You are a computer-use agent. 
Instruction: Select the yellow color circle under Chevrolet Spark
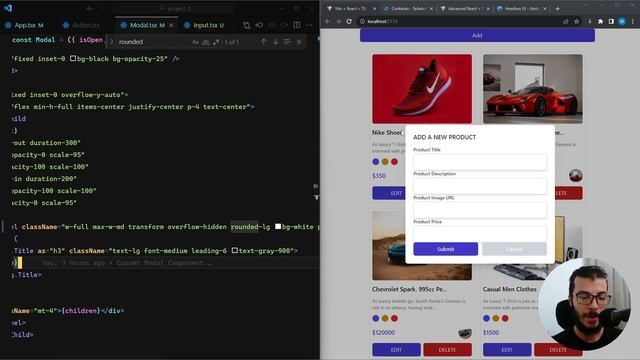click(x=385, y=318)
